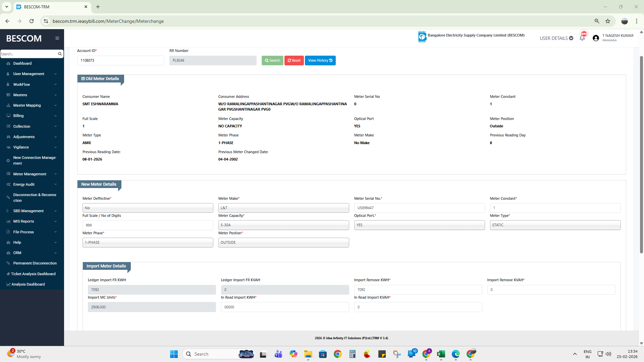Open the Meter Make dropdown showing L&T

pyautogui.click(x=283, y=208)
